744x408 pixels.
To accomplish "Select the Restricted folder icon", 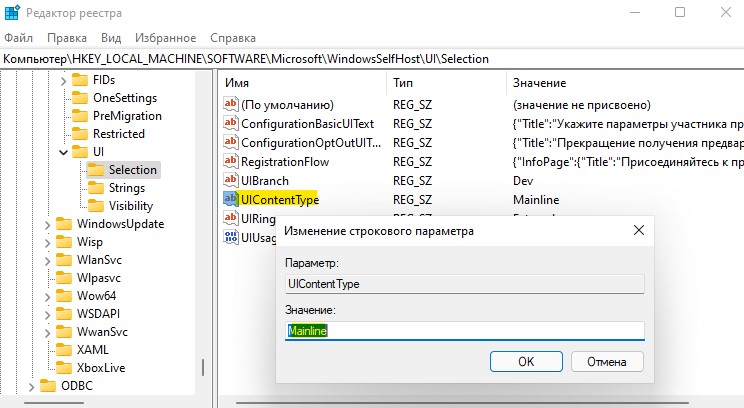I will (x=80, y=134).
